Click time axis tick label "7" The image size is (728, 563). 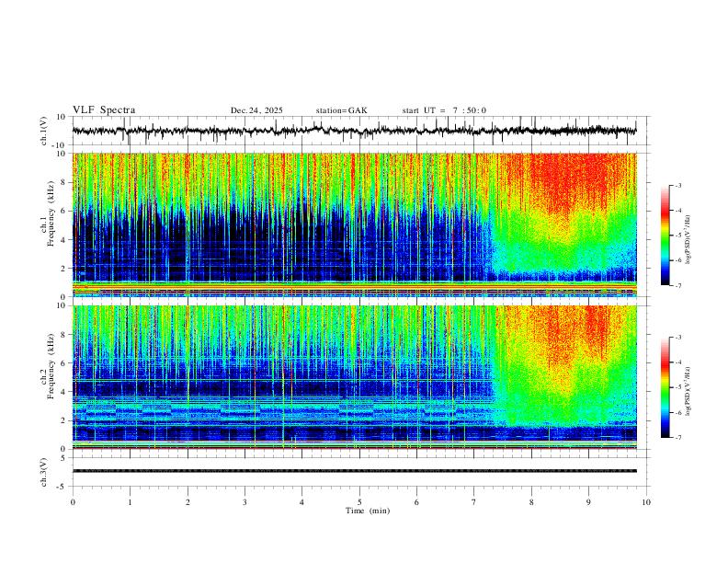point(474,502)
